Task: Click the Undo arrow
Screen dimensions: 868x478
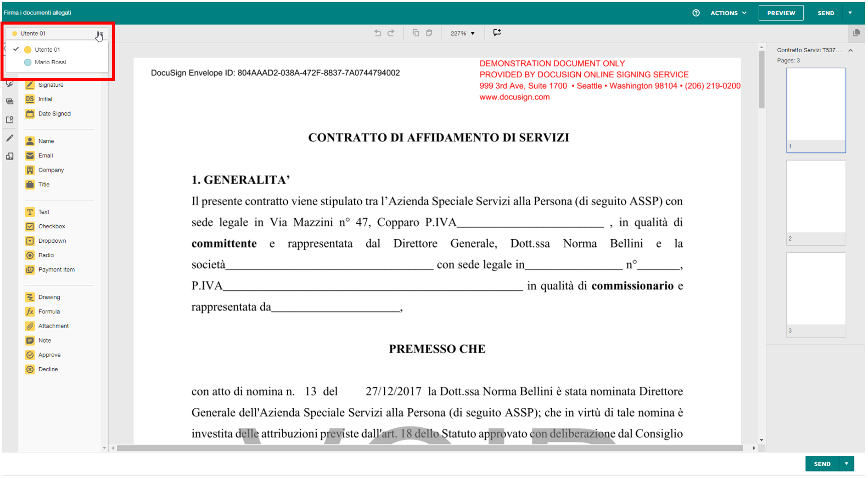Action: pos(378,33)
